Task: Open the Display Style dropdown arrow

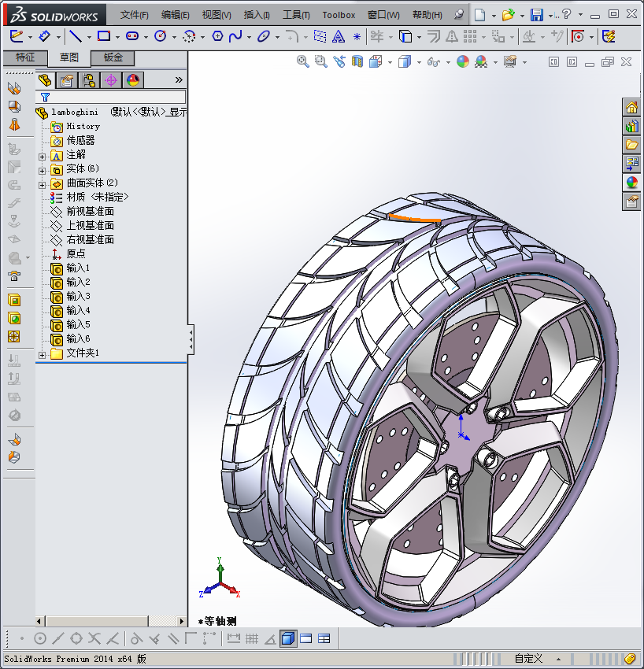Action: pyautogui.click(x=419, y=63)
